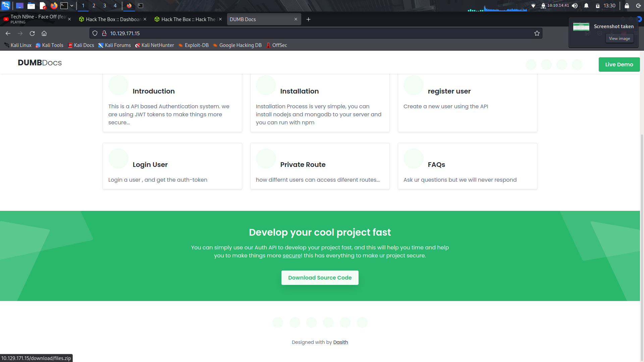Reload the current browser page
Screen dimensions: 644x362
tap(32, 33)
